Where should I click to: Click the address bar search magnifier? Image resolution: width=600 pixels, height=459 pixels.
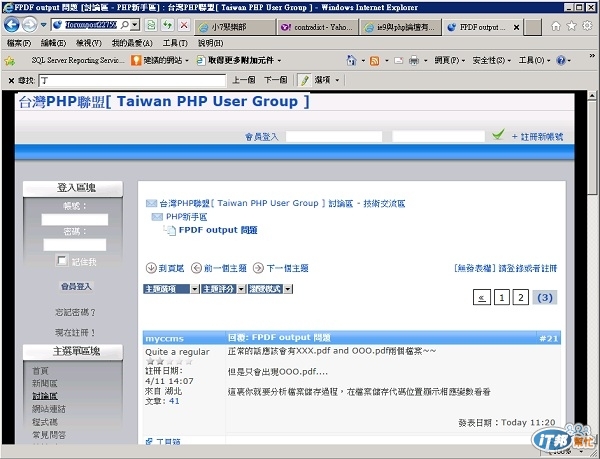coord(125,25)
